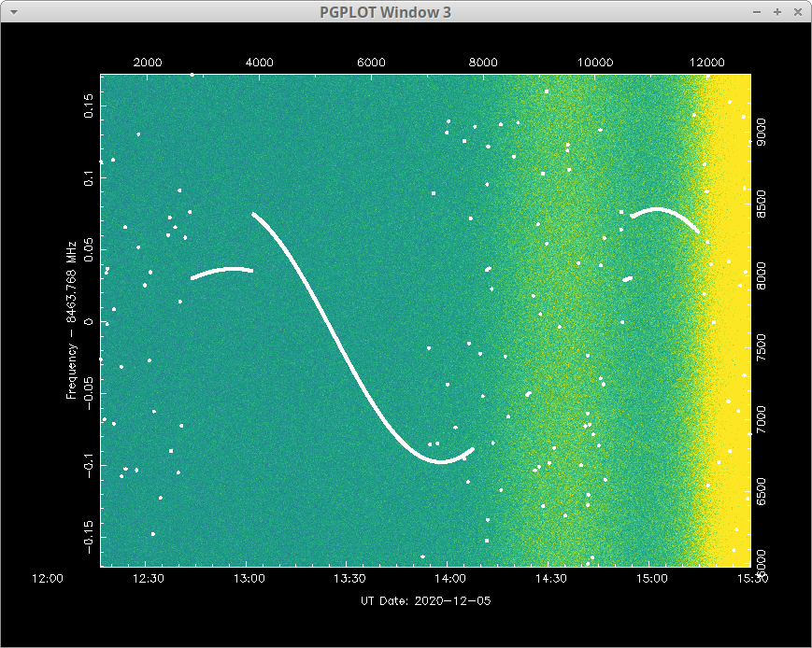This screenshot has width=812, height=648.
Task: Click the time label 15:00
Action: (x=651, y=579)
